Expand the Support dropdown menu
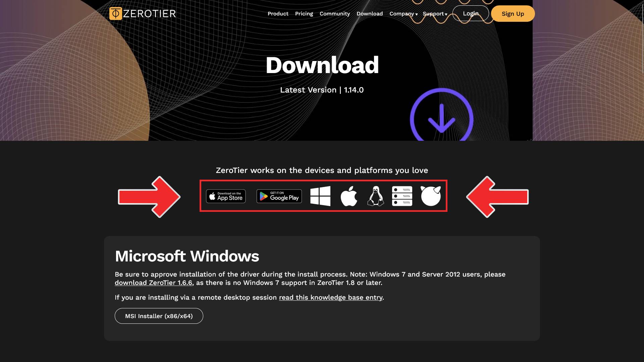Viewport: 644px width, 362px height. (435, 14)
